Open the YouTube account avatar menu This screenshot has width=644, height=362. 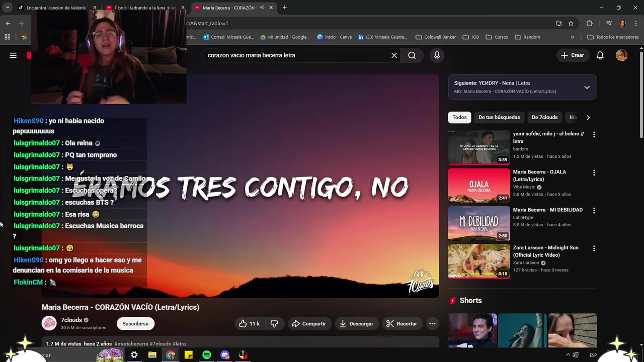(621, 55)
